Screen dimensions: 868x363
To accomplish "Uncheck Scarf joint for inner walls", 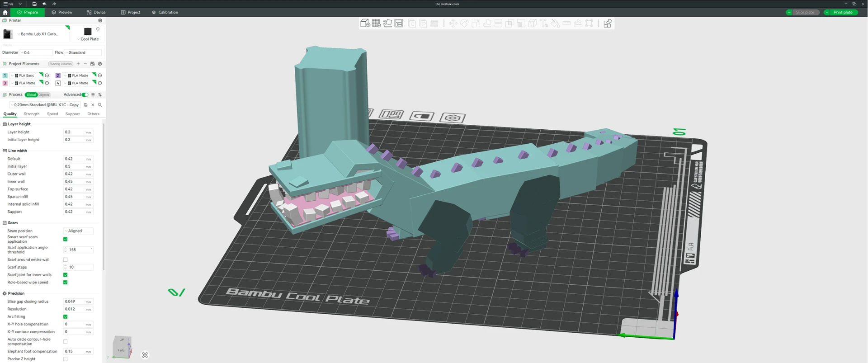I will [66, 275].
